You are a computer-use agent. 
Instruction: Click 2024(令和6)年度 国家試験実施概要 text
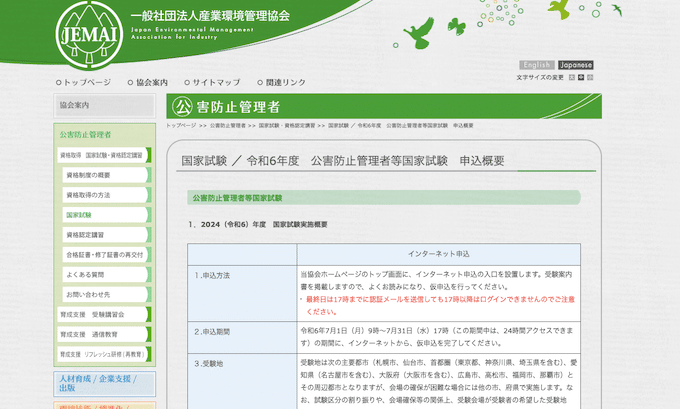[264, 225]
